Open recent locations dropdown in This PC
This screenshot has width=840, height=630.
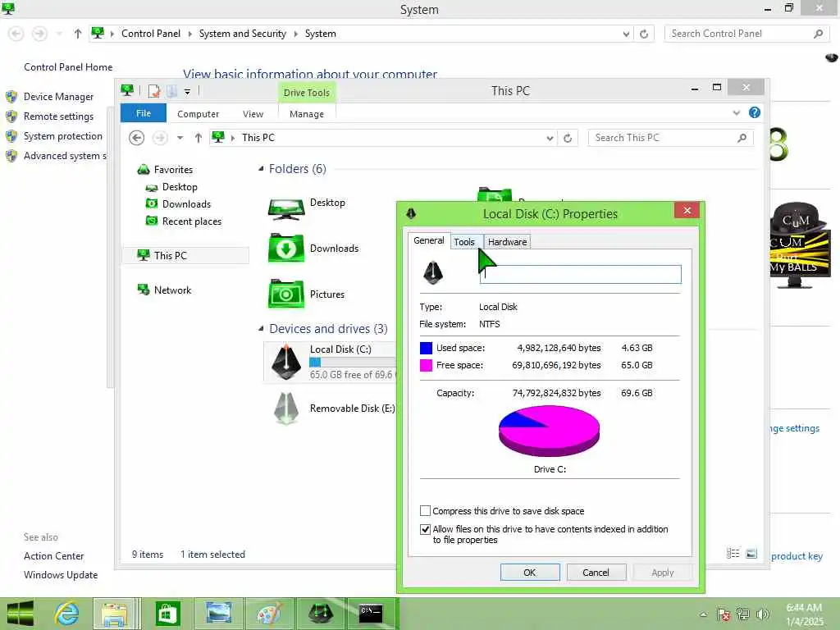click(180, 138)
